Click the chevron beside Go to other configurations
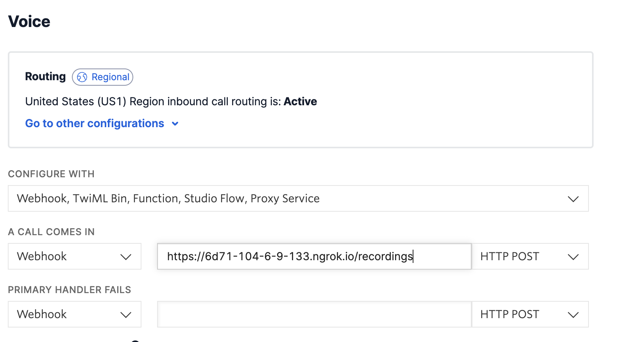 click(x=175, y=124)
